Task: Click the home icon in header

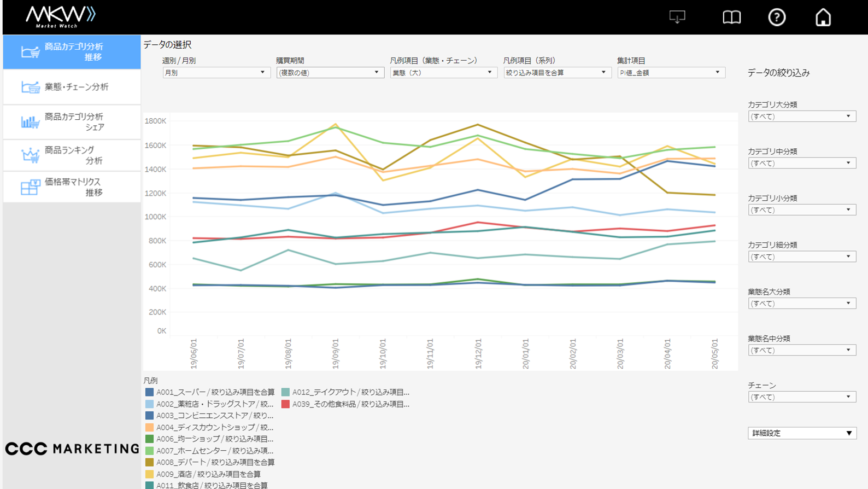Action: (x=823, y=18)
